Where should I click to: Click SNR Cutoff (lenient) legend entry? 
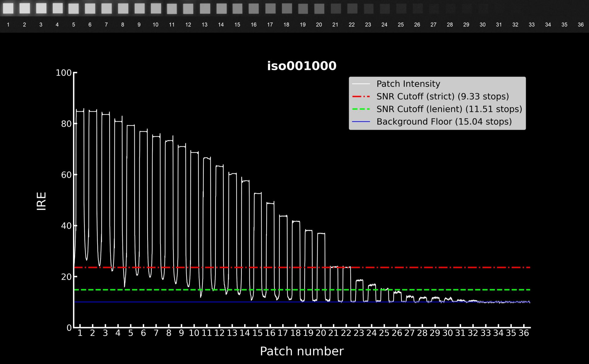449,109
